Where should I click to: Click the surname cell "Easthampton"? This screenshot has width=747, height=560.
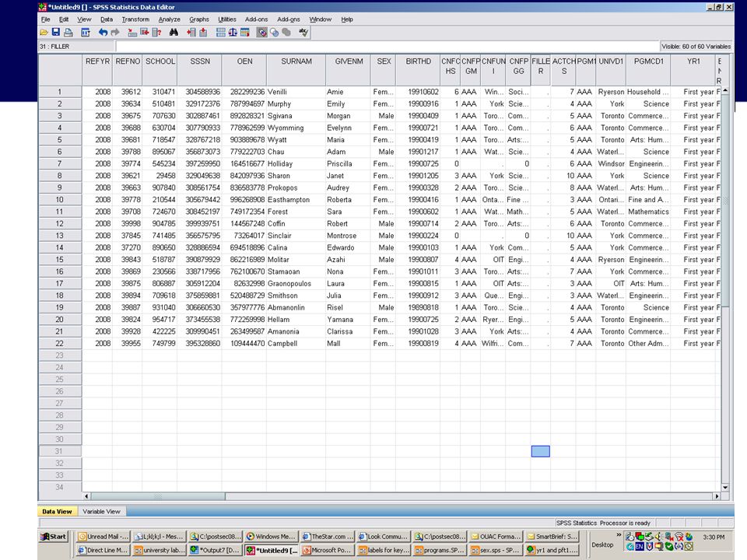point(296,200)
